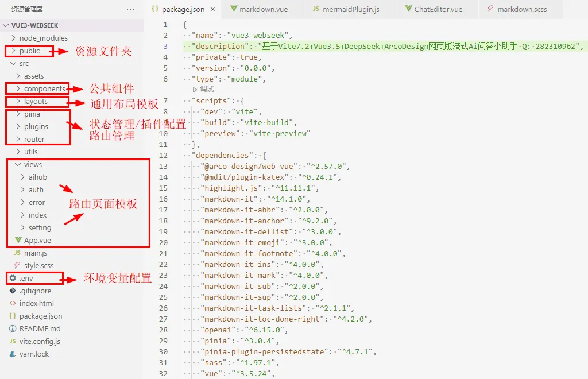Click the Vue icon next to App.vue

point(19,240)
